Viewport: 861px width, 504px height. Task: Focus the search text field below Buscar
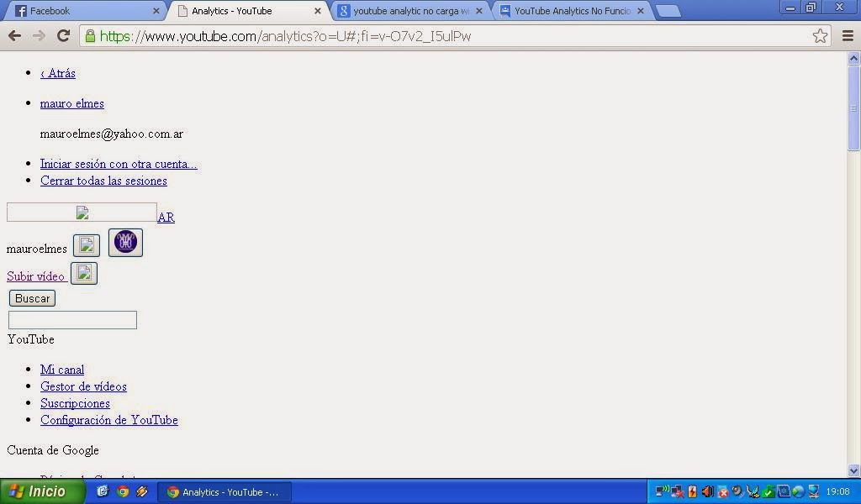(72, 320)
